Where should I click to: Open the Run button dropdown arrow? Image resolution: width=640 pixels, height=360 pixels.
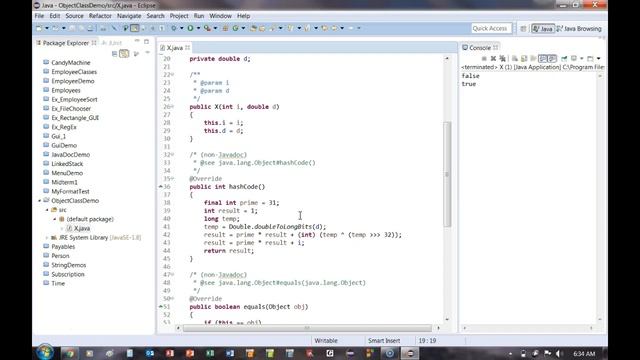pos(199,28)
